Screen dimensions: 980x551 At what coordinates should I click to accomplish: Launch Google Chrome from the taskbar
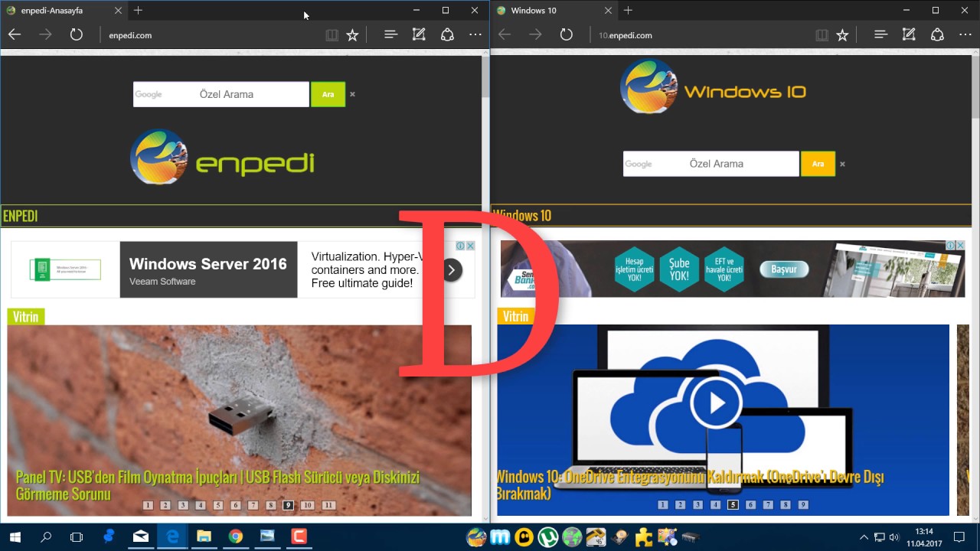point(236,537)
